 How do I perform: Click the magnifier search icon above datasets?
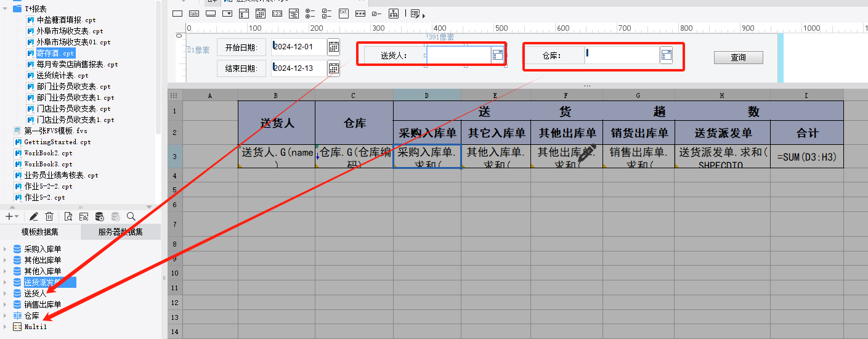point(131,216)
